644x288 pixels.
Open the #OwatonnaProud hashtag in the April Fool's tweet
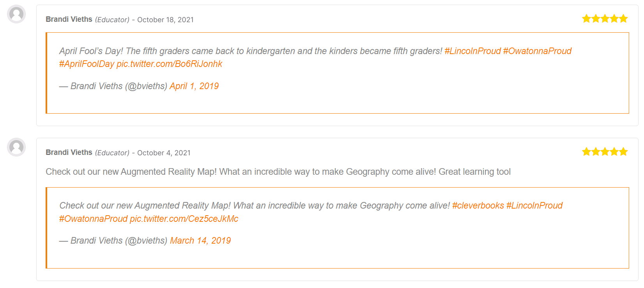[x=537, y=51]
